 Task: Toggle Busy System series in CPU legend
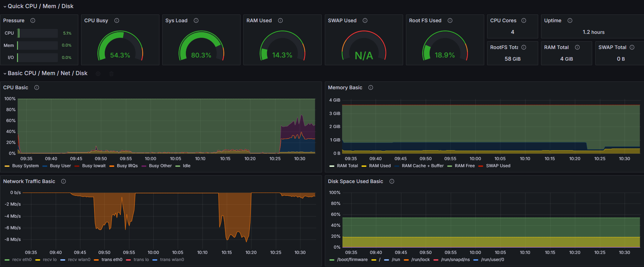tap(25, 166)
